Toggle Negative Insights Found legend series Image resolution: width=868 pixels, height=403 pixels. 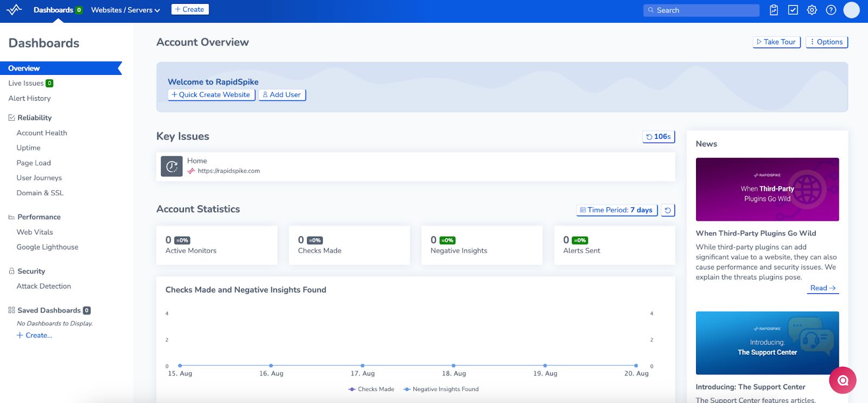click(x=441, y=389)
